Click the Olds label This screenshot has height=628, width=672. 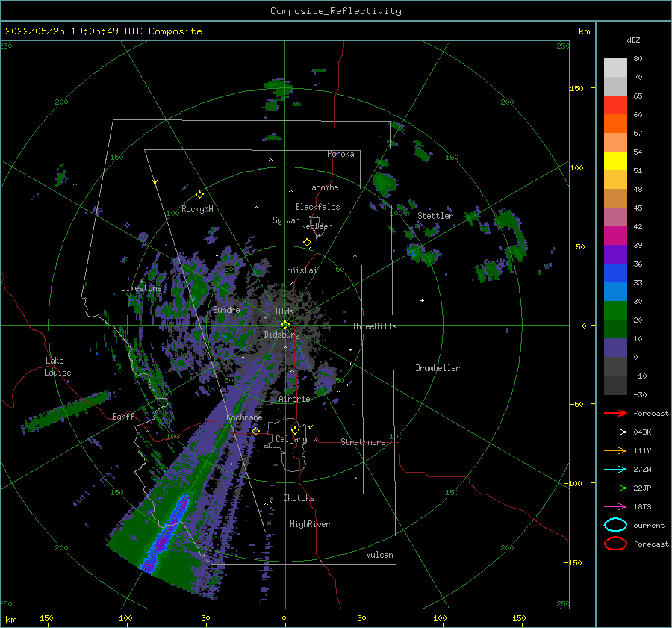coord(285,311)
